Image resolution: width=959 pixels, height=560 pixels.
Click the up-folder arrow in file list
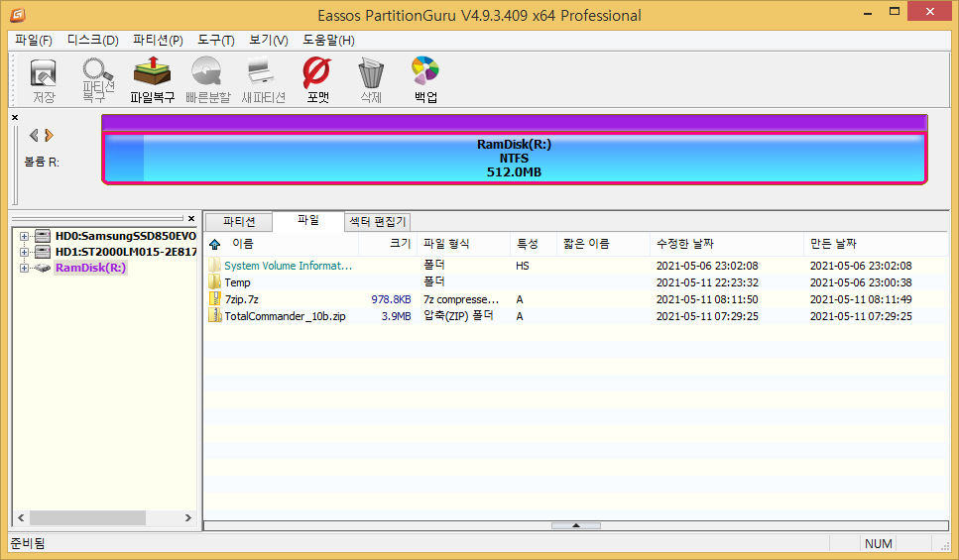coord(214,245)
